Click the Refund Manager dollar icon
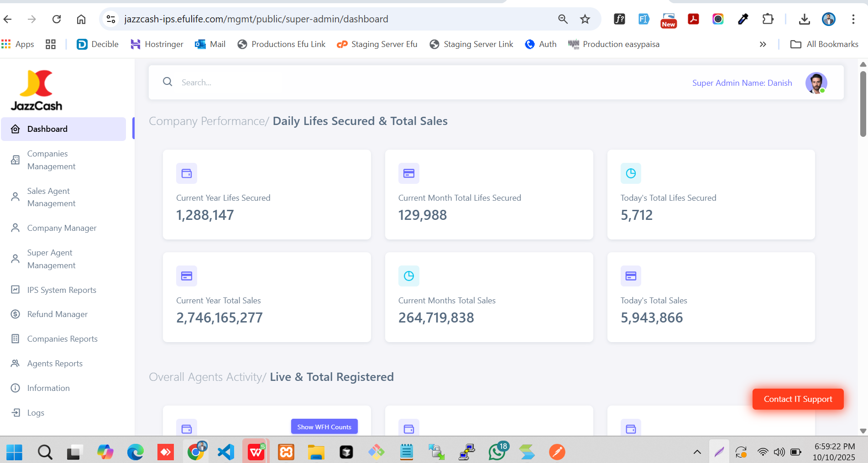The image size is (868, 463). [x=16, y=314]
